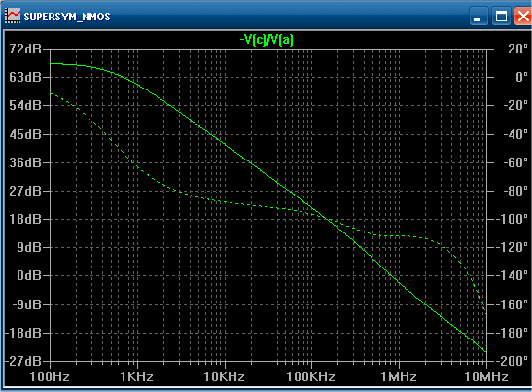The image size is (532, 392).
Task: Close the SUPERSYM_NMOS plot window
Action: click(523, 16)
